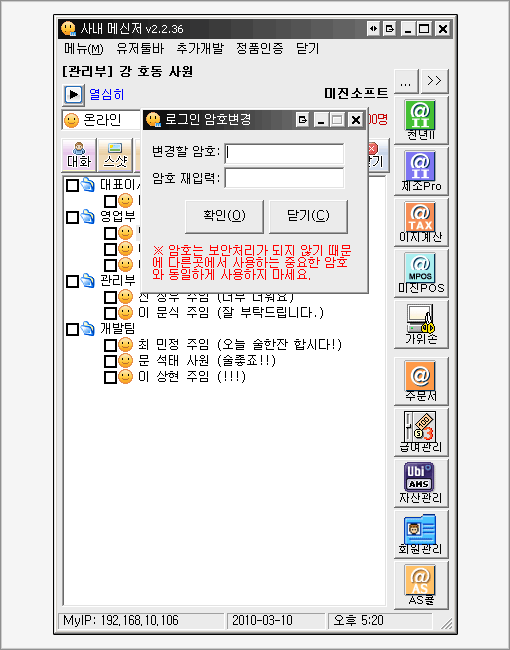Select the checkbox beside 이 문식 주임
This screenshot has width=510, height=650.
[110, 313]
